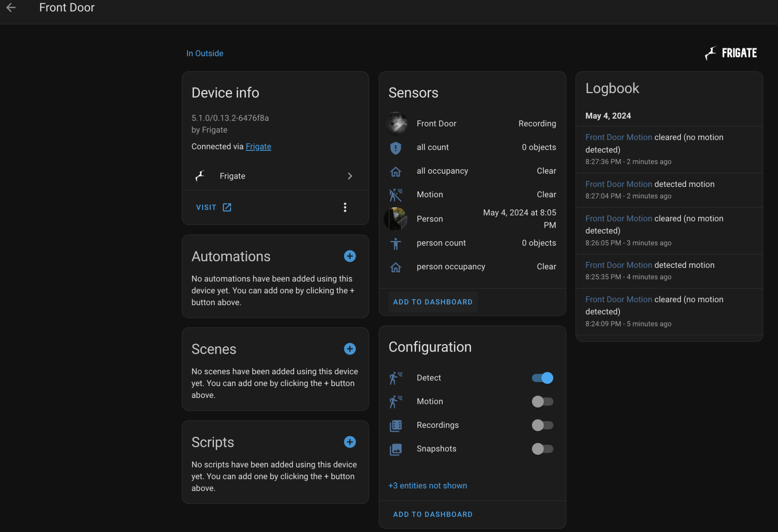Screen dimensions: 778x532
Task: Enable the Motion configuration toggle
Action: pos(542,401)
